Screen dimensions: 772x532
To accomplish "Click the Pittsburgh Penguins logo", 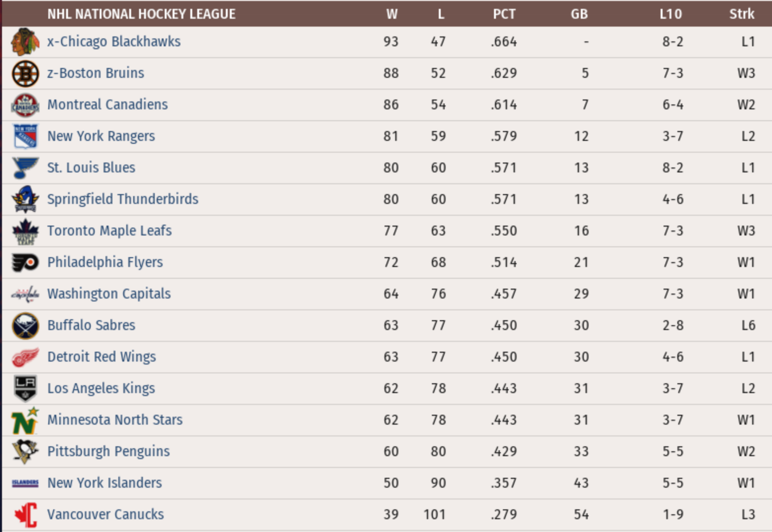I will 25,452.
